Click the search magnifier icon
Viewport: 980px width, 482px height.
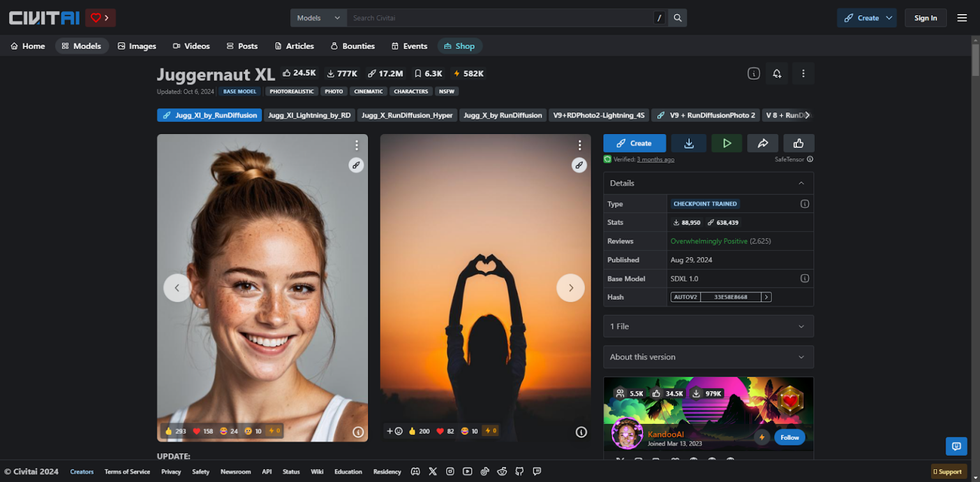click(678, 18)
